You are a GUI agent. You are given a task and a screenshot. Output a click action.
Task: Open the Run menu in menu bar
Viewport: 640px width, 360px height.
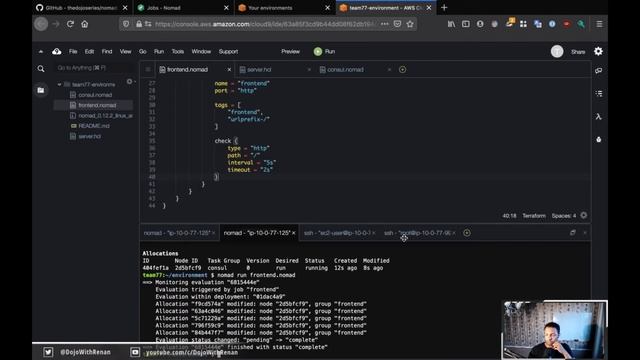(159, 51)
